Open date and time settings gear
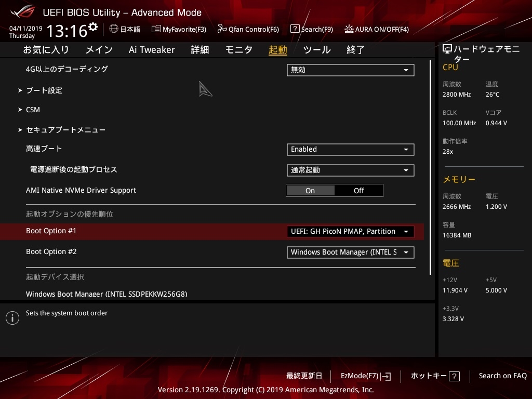 (93, 26)
